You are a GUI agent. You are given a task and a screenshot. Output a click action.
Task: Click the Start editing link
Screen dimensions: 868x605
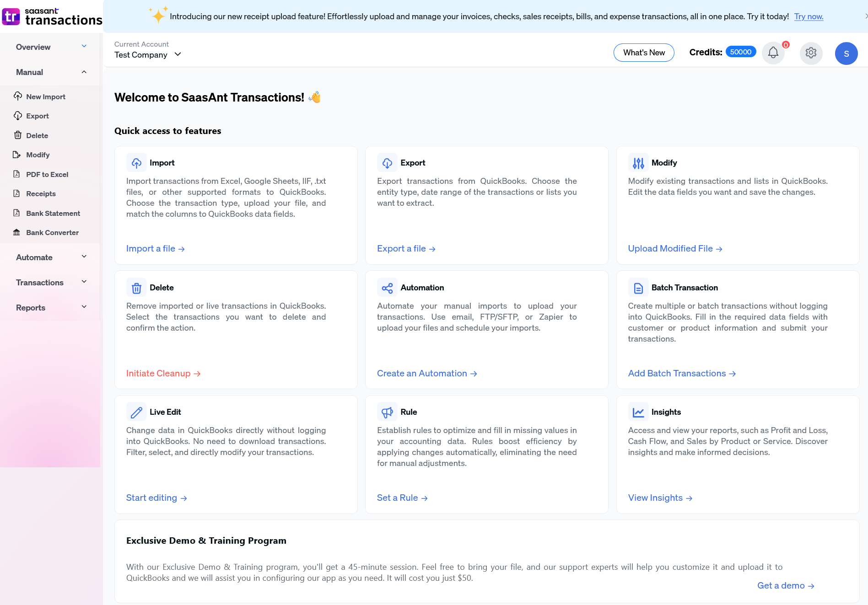pyautogui.click(x=156, y=498)
